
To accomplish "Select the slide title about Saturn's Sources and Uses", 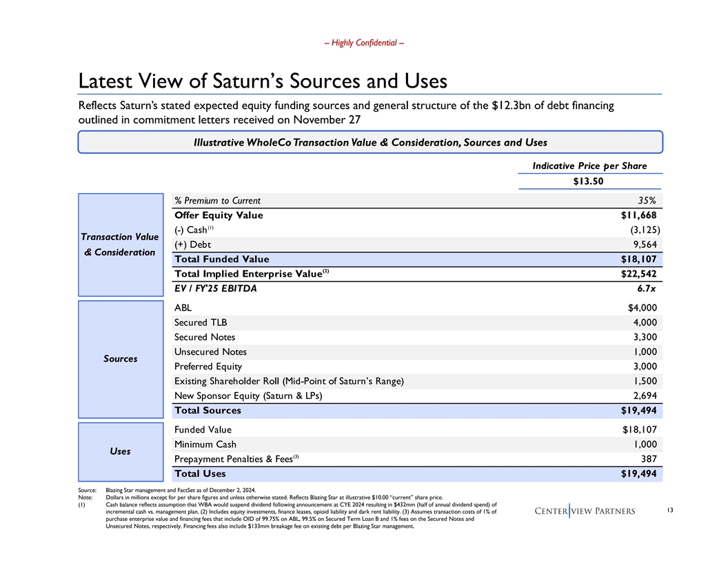I will coord(263,81).
